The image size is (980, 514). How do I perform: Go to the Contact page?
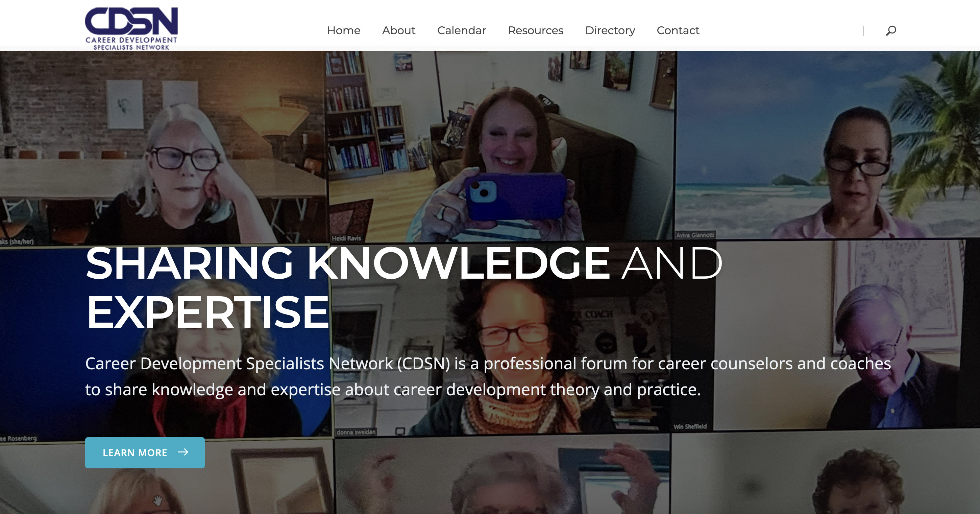pyautogui.click(x=678, y=30)
